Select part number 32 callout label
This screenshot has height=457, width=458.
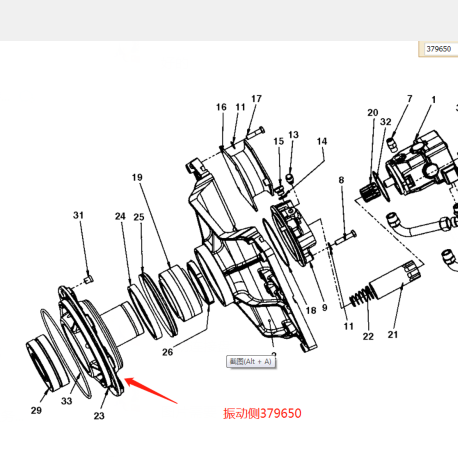(x=386, y=122)
